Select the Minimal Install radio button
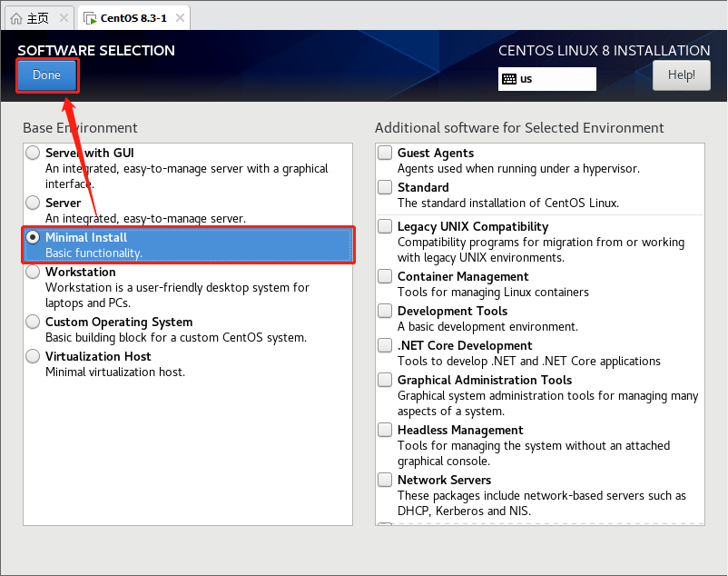728x576 pixels. [x=33, y=237]
